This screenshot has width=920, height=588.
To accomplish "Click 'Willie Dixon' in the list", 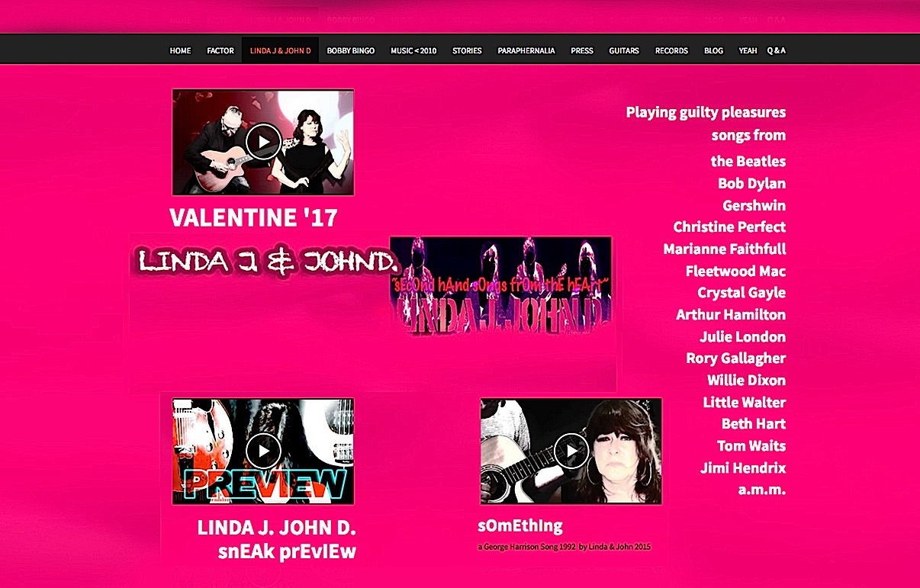I will [x=747, y=380].
